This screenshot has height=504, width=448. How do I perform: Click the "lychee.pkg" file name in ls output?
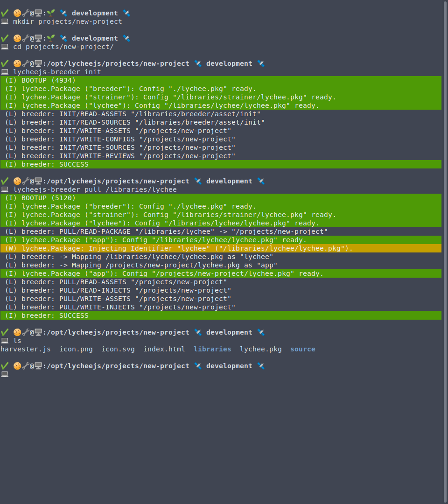(261, 349)
